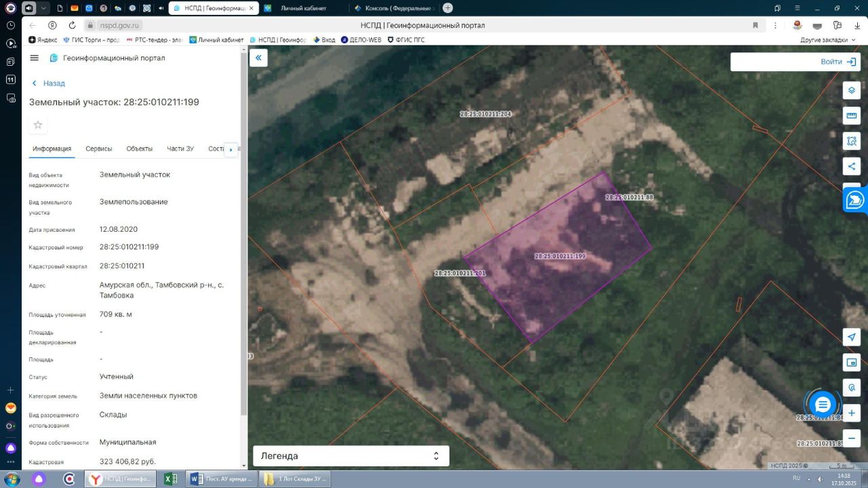Screen dimensions: 868x488
Task: Collapse the side panel with the double-arrow button
Action: coord(258,58)
